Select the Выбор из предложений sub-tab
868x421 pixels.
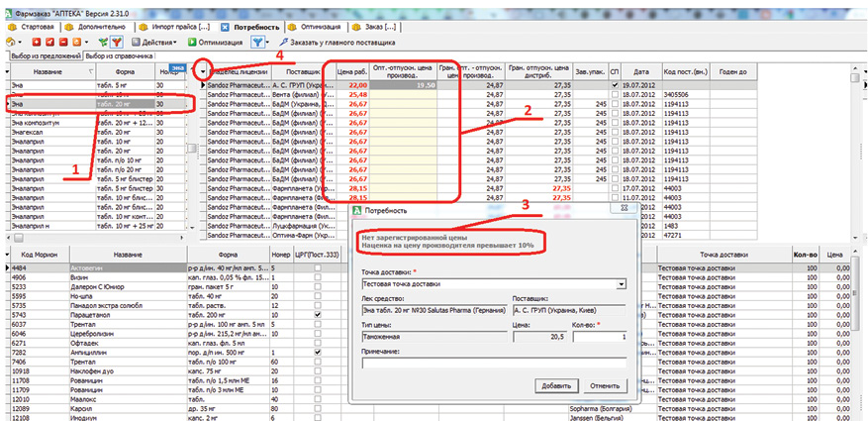pos(47,55)
